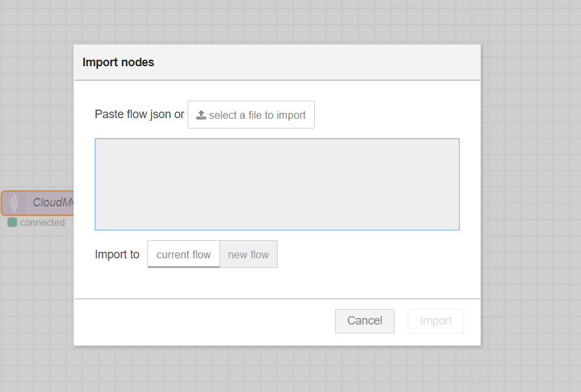Click the CloudMQTT node label
This screenshot has width=581, height=392.
click(x=53, y=202)
